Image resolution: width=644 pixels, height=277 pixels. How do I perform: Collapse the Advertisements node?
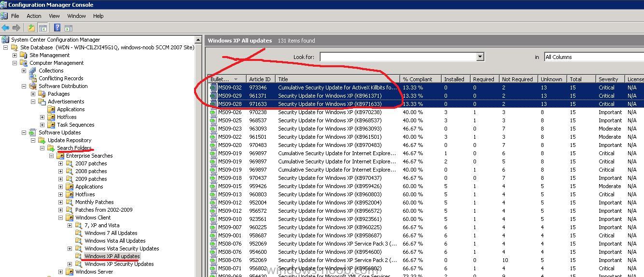pyautogui.click(x=33, y=102)
